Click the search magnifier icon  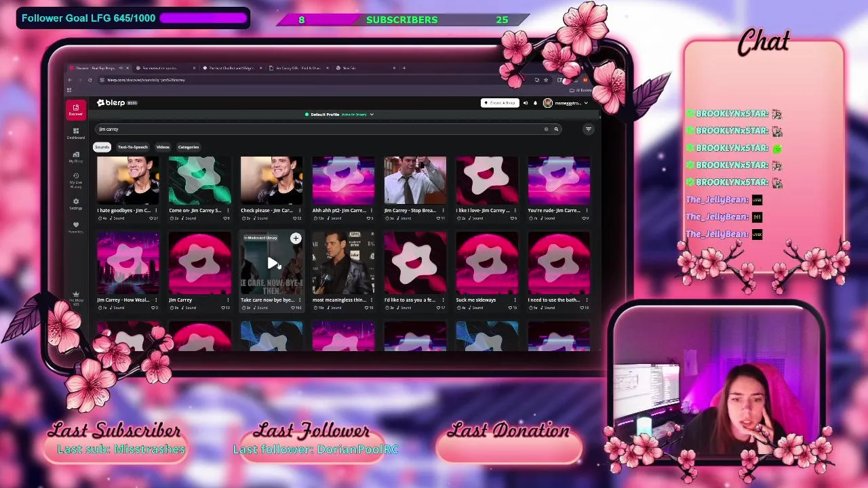pos(556,129)
